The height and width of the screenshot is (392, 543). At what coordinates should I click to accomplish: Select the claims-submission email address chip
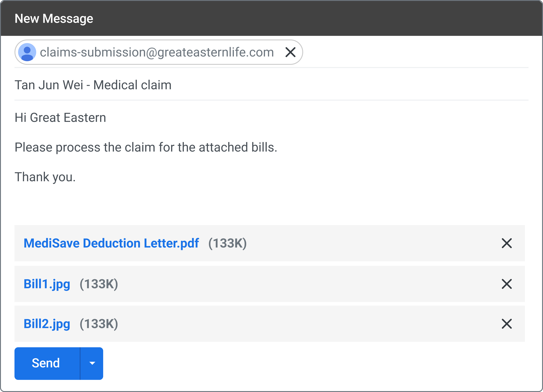click(157, 52)
